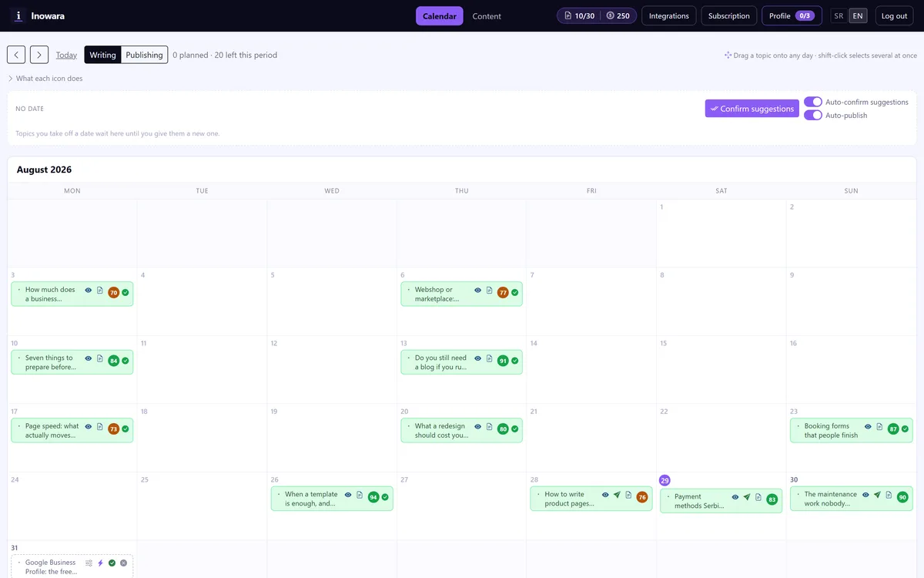Click the Today link
Image resolution: width=924 pixels, height=578 pixels.
coord(66,55)
